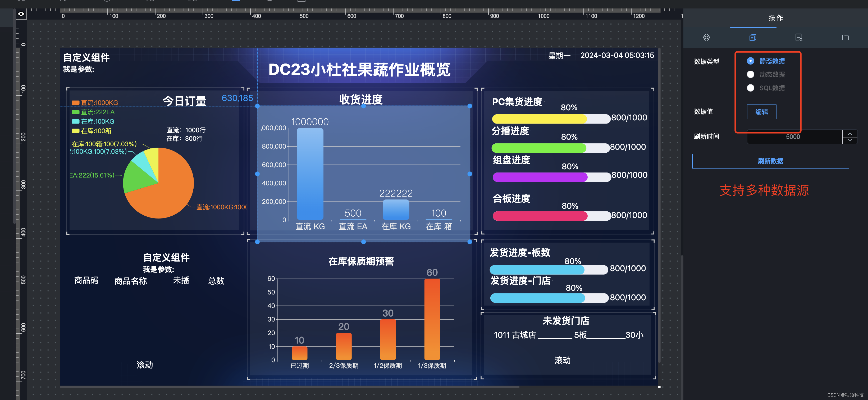This screenshot has width=868, height=400.
Task: Click the right-middle handle of selected chart
Action: click(470, 174)
